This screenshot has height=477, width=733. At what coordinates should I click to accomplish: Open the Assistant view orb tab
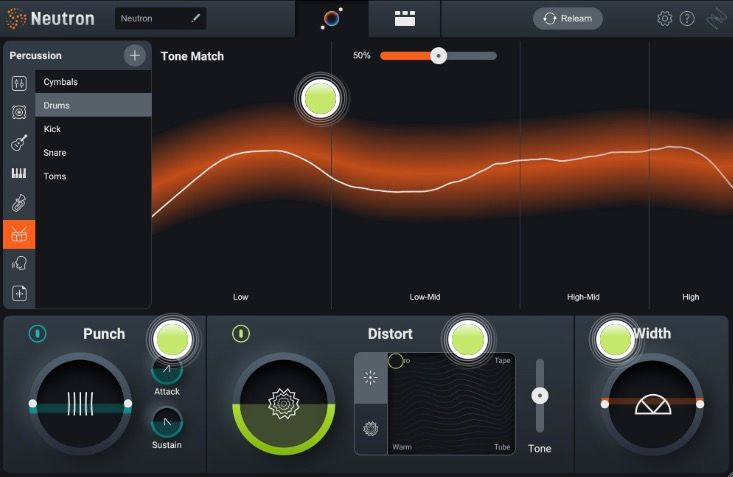[331, 19]
